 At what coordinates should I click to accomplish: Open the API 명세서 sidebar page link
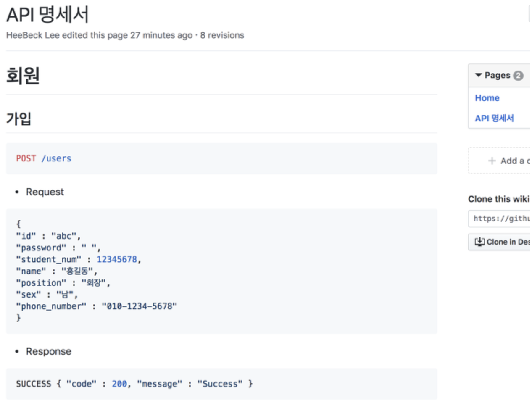[494, 118]
